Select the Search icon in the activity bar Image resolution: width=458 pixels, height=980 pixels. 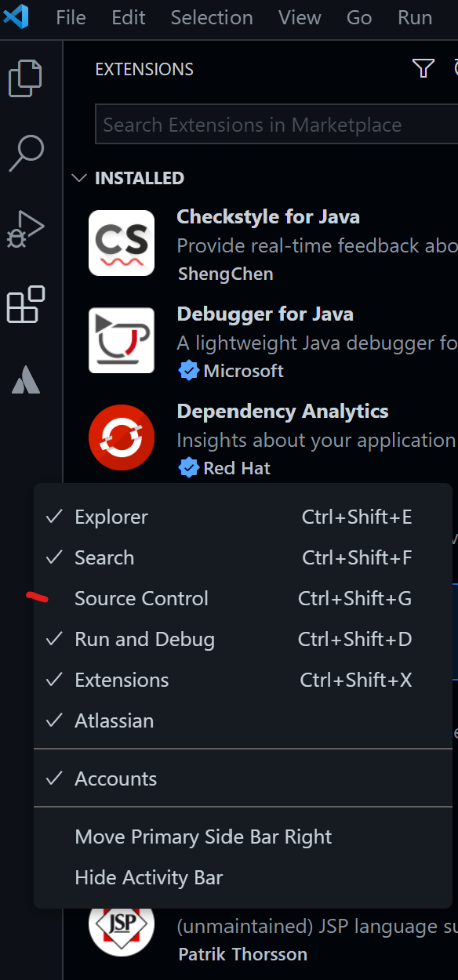point(26,152)
